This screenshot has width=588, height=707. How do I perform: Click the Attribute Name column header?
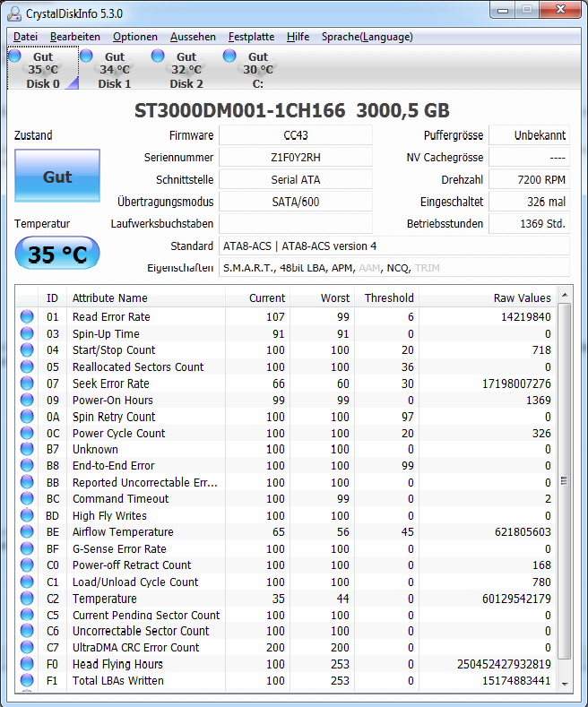(x=145, y=298)
